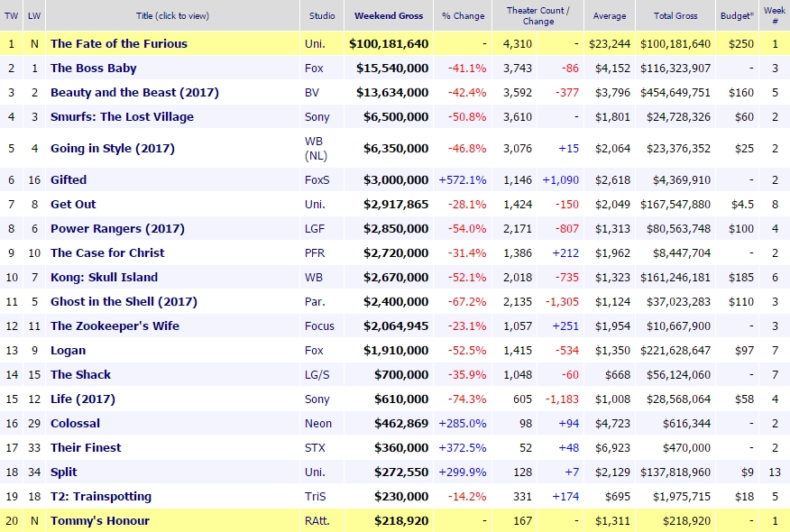This screenshot has width=790, height=532.
Task: Open the Logan movie link
Action: point(68,351)
